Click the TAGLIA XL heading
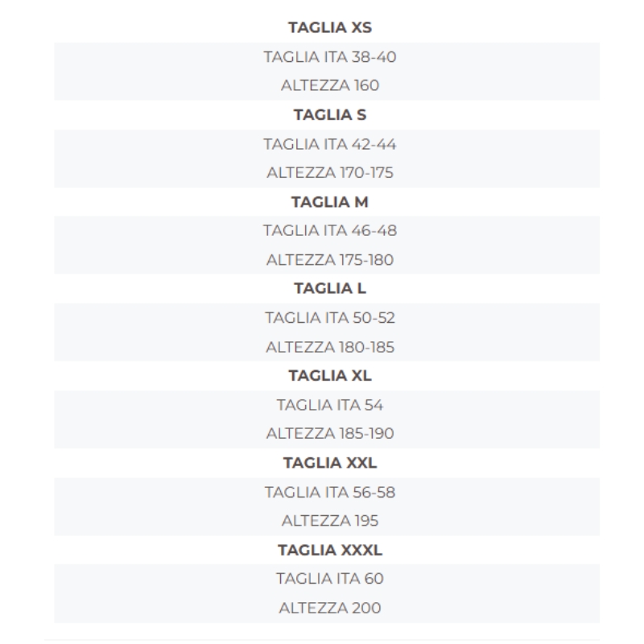Viewport: 644px width, 644px height. click(x=330, y=375)
